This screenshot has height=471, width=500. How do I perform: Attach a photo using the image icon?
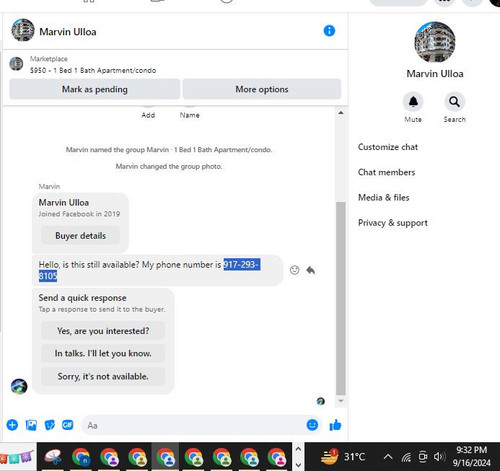(x=31, y=425)
